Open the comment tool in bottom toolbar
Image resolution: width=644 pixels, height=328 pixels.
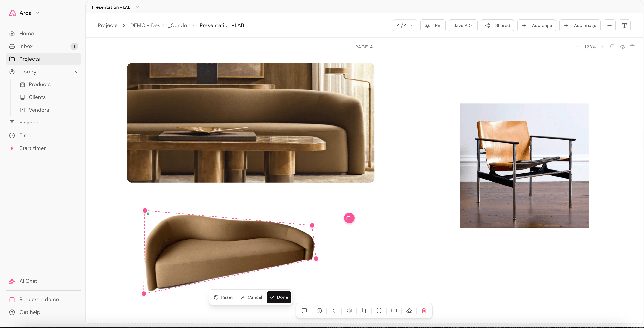click(304, 311)
